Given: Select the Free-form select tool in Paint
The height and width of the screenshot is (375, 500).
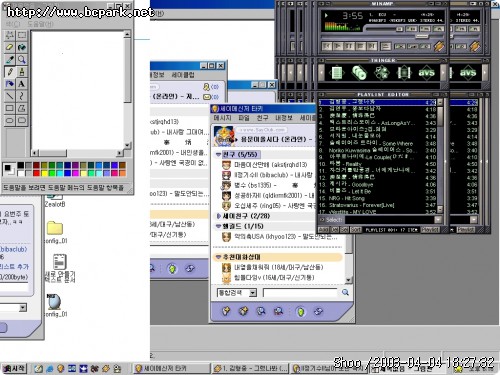Looking at the screenshot, I should [x=10, y=35].
